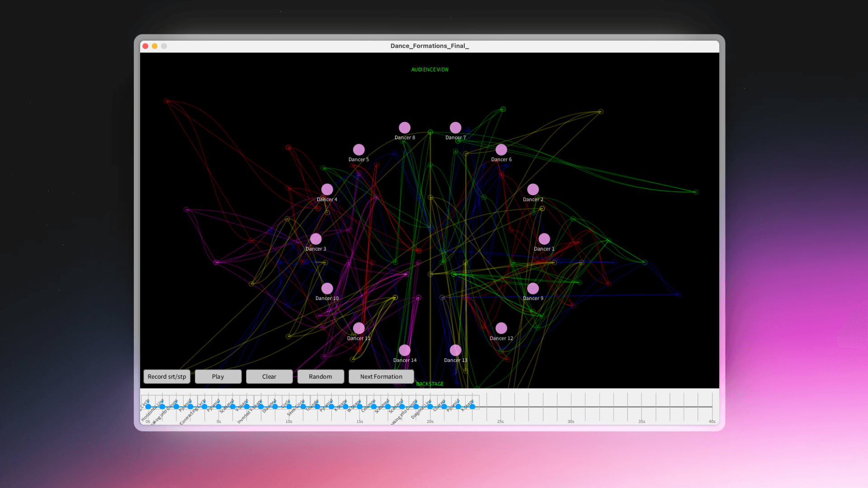The image size is (868, 488).
Task: Select the Diagonal Line timeline keyframe
Action: pos(430,406)
